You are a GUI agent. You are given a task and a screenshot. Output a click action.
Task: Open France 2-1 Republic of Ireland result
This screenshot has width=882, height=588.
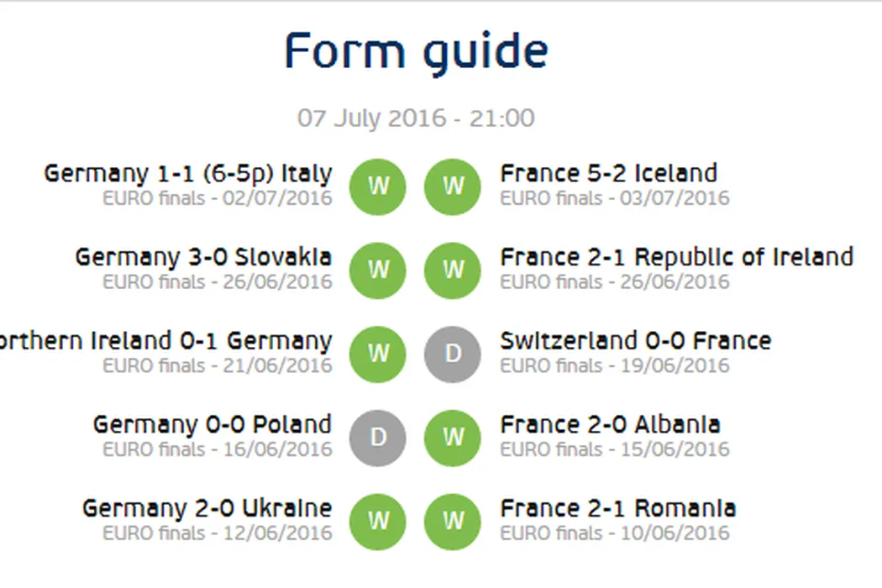[x=676, y=257]
